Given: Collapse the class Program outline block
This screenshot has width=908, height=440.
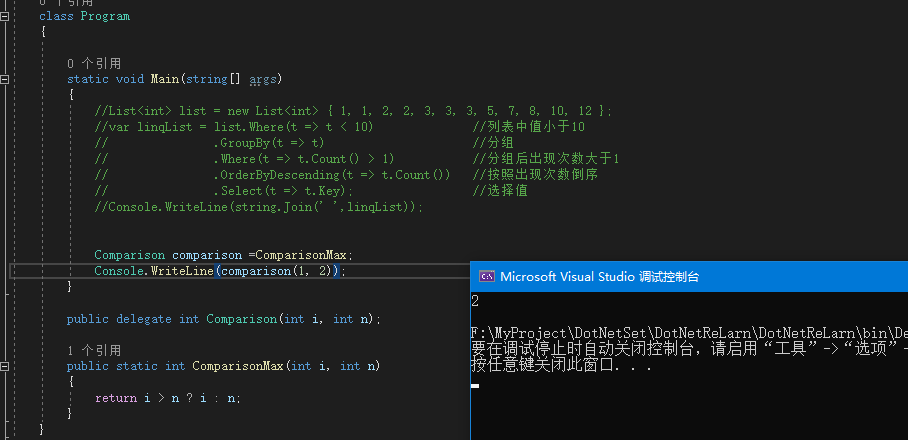Looking at the screenshot, I should click(6, 16).
